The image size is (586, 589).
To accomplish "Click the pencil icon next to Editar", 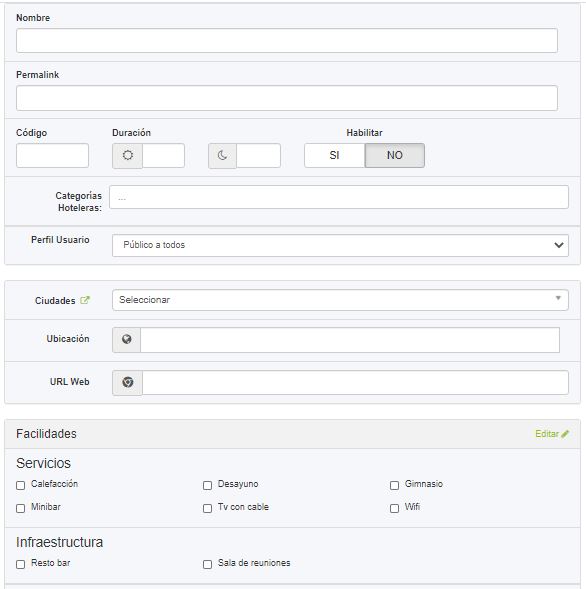I will pos(565,434).
